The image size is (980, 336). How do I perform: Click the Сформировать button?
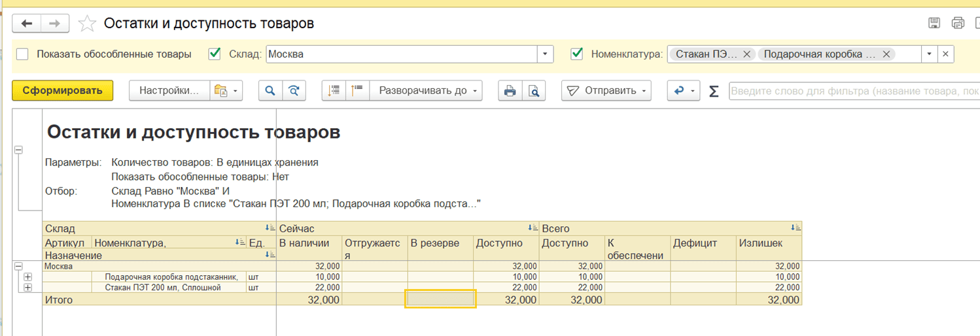click(x=62, y=91)
